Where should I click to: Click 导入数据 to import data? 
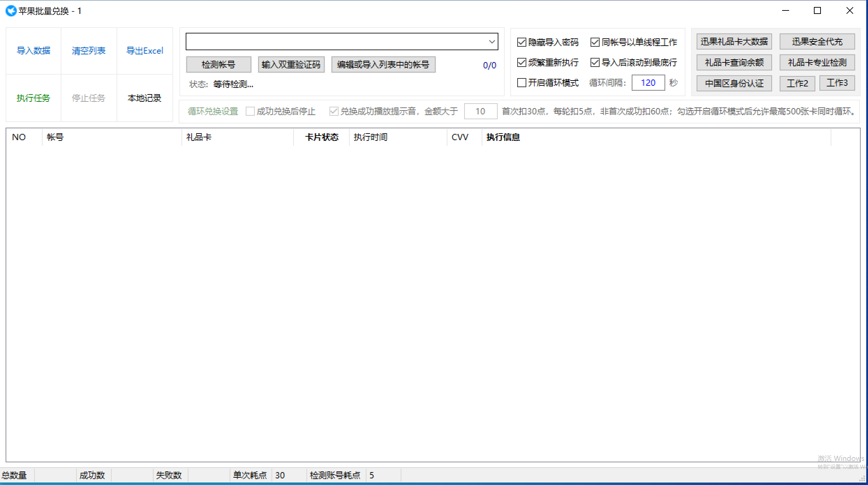pyautogui.click(x=34, y=51)
